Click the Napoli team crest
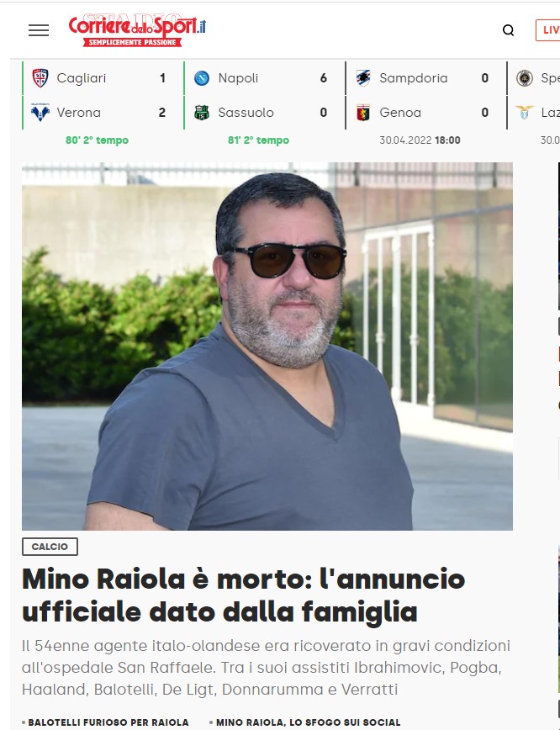Image resolution: width=560 pixels, height=730 pixels. click(x=202, y=77)
